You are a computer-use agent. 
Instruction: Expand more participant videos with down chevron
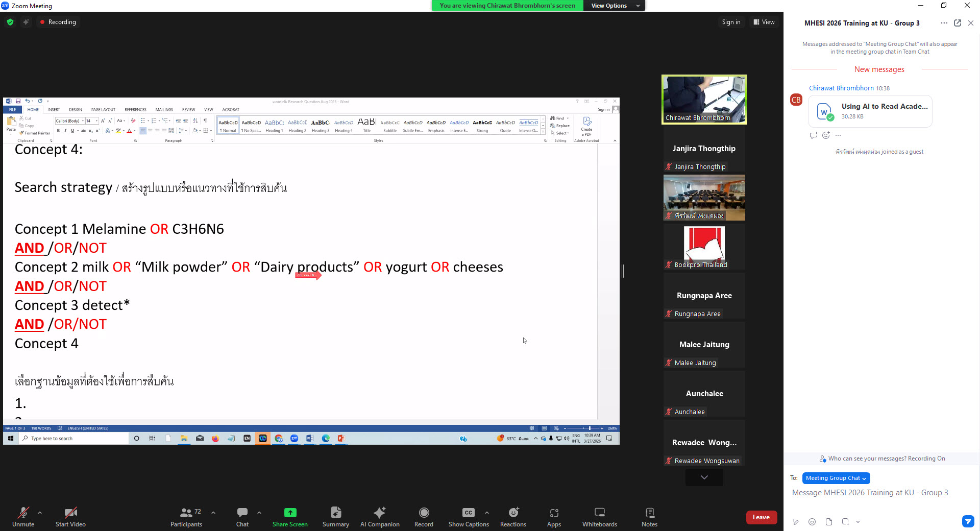[704, 477]
